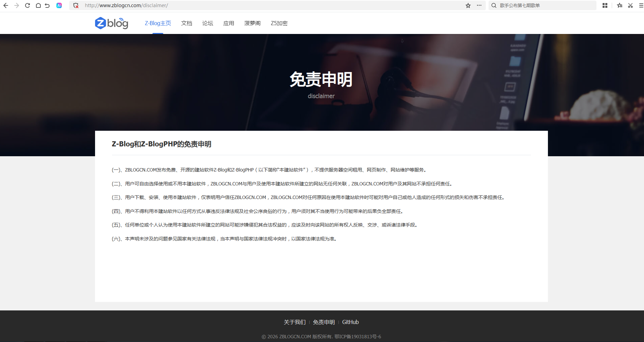This screenshot has height=342, width=644.
Task: Open the GitHub footer link
Action: point(350,322)
